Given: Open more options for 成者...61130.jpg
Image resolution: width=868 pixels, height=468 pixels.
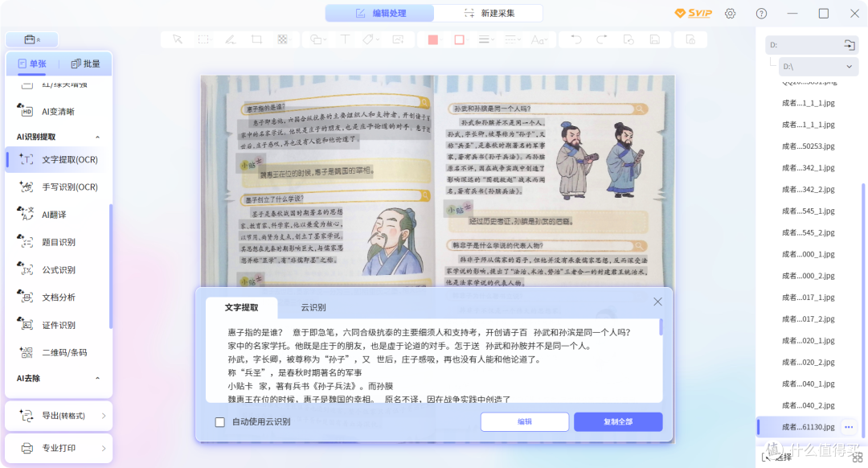Looking at the screenshot, I should (x=849, y=427).
